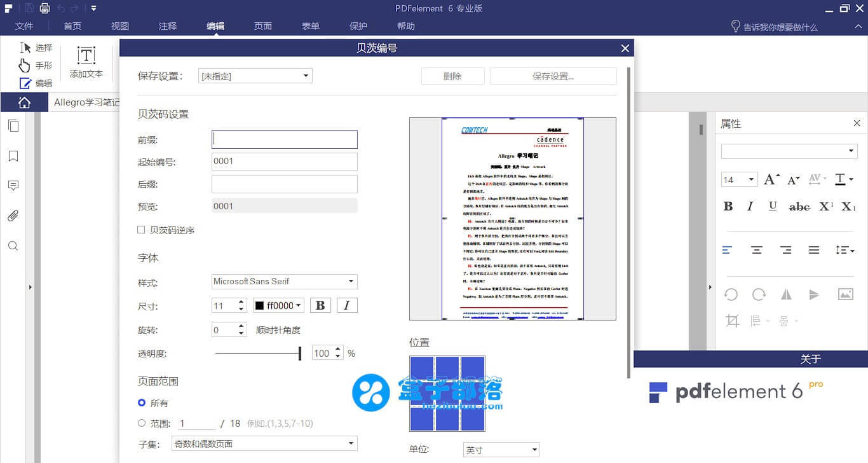Switch to the 首页 tab
This screenshot has height=463, width=868.
72,26
